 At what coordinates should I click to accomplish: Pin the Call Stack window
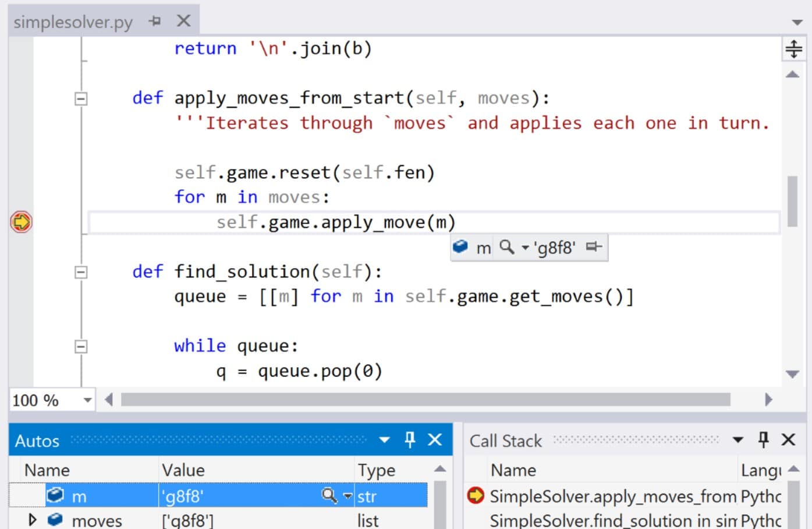pos(763,440)
